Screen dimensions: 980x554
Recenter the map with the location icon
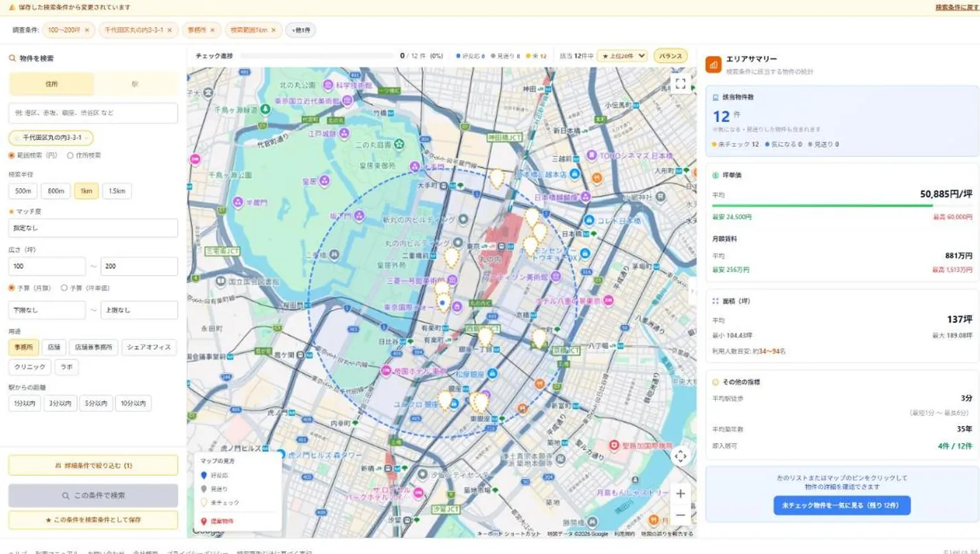680,456
